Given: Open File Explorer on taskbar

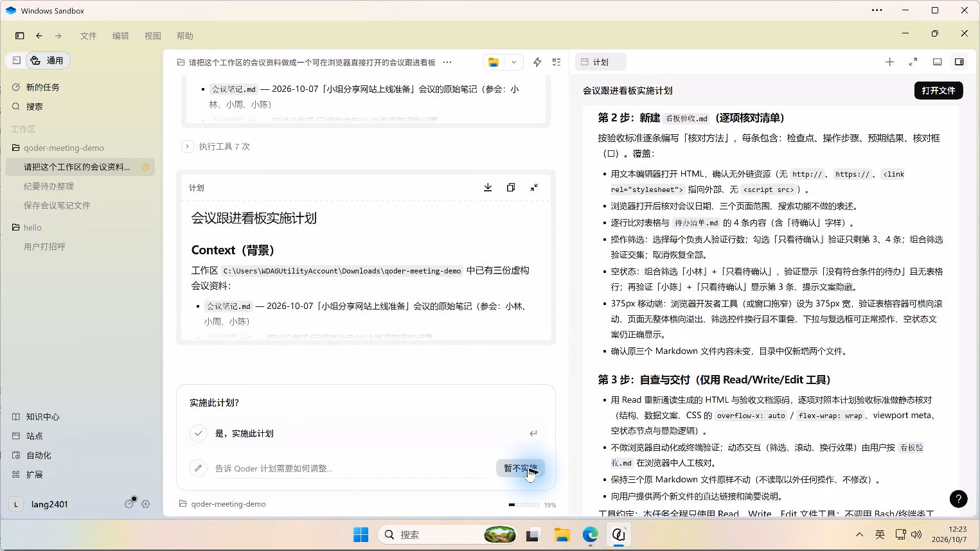Looking at the screenshot, I should (562, 534).
